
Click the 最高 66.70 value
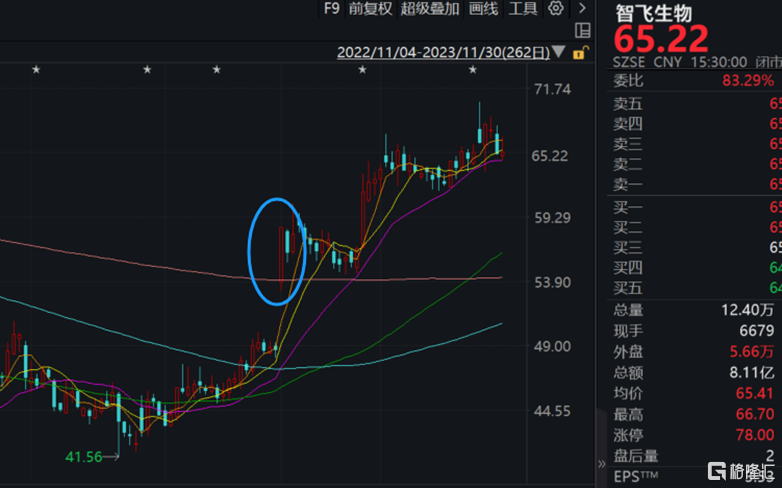point(755,414)
